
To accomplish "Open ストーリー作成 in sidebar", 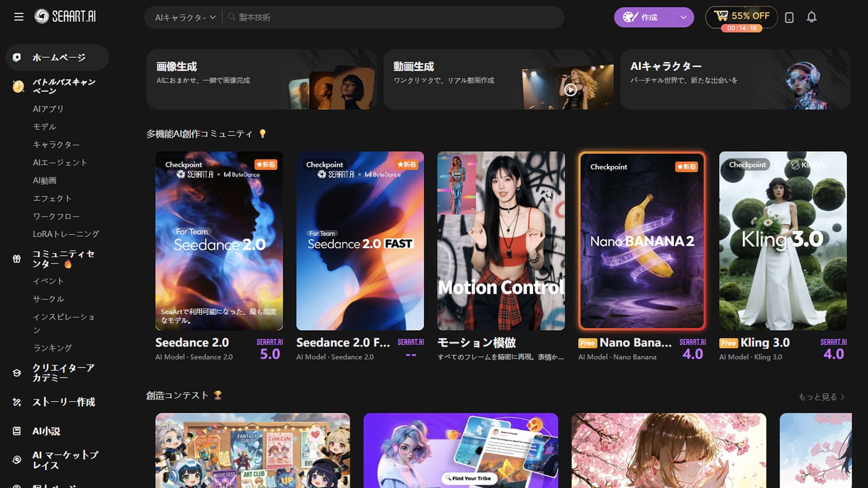I will (63, 402).
